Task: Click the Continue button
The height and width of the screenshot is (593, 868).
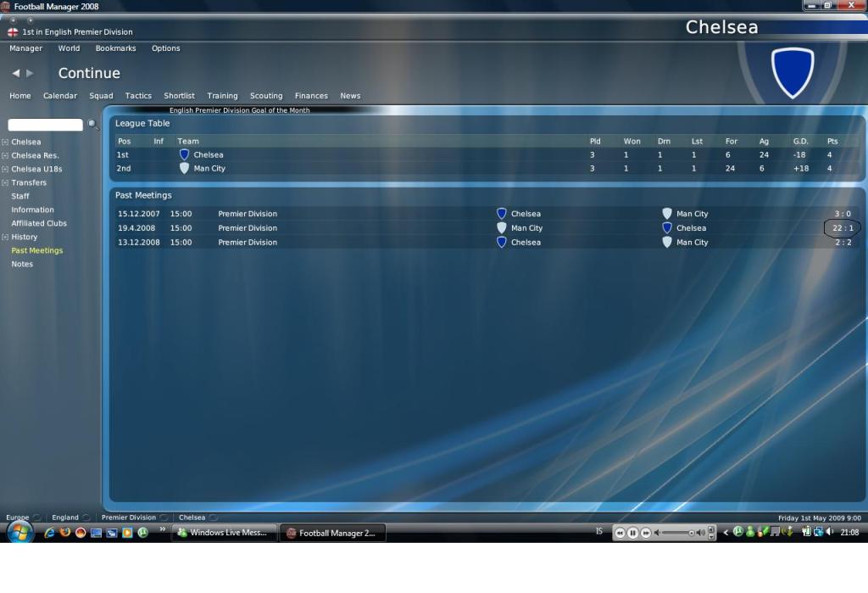Action: (89, 73)
